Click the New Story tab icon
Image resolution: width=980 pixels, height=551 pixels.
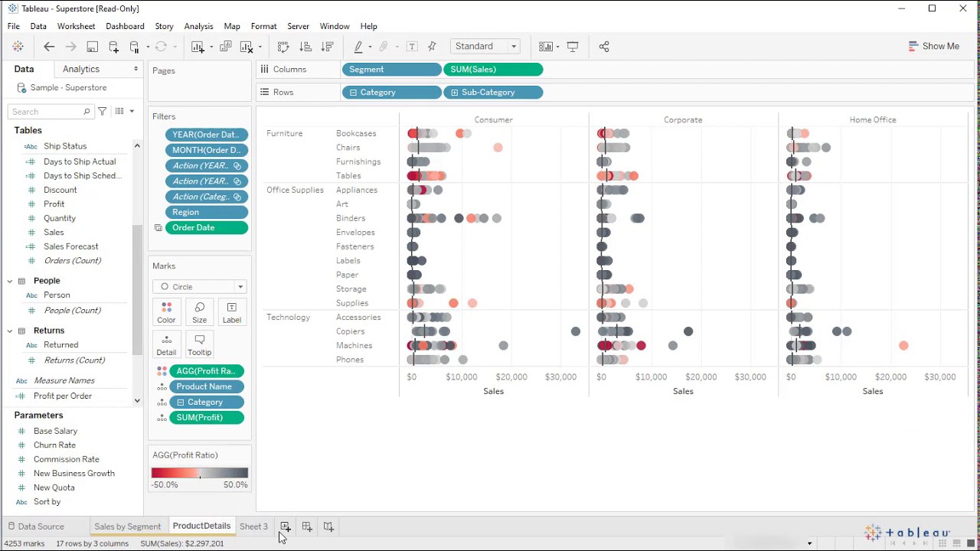click(328, 527)
